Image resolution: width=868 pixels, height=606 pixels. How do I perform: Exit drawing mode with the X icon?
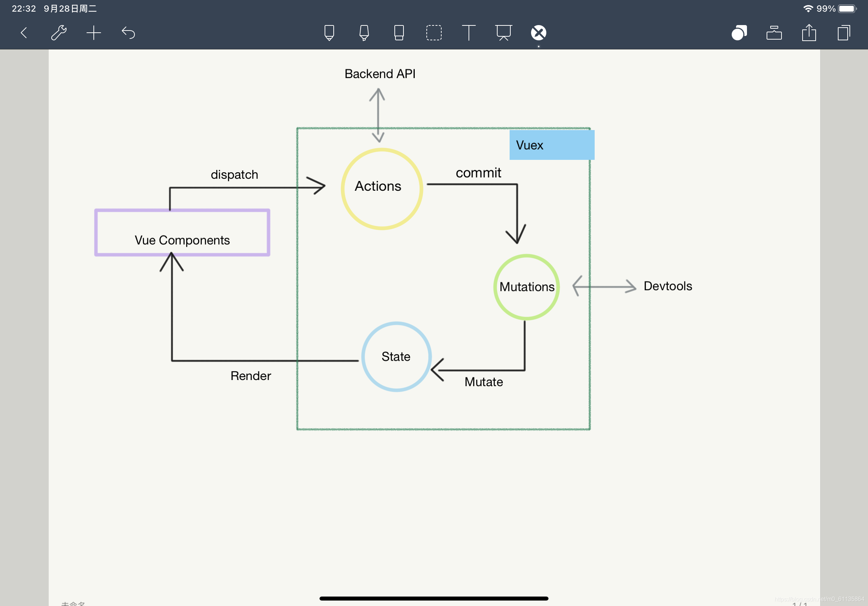(x=538, y=33)
